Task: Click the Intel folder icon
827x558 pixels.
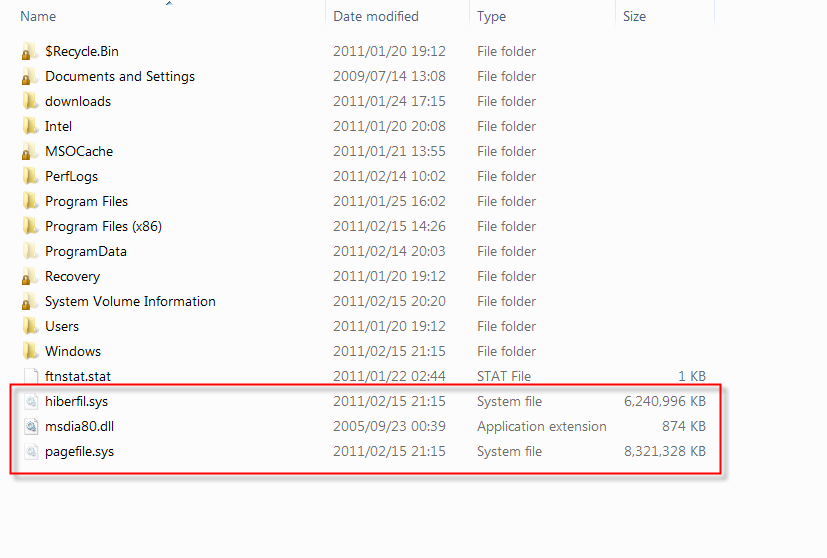Action: (x=30, y=126)
